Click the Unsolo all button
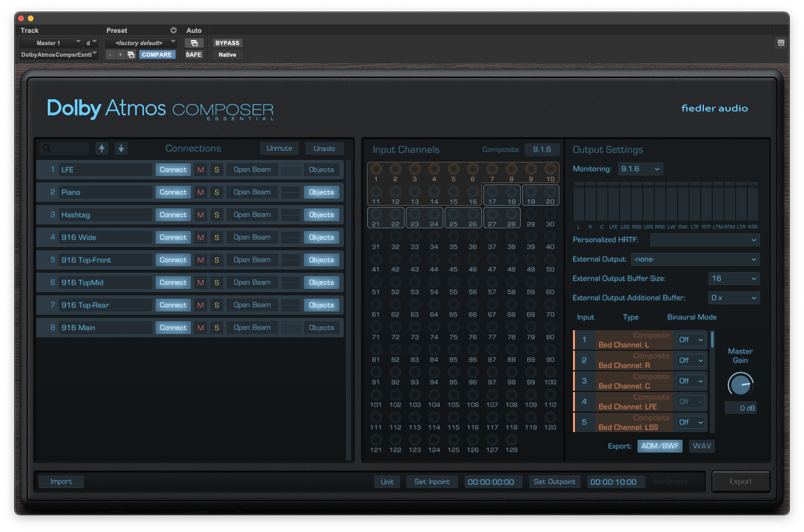 [325, 148]
